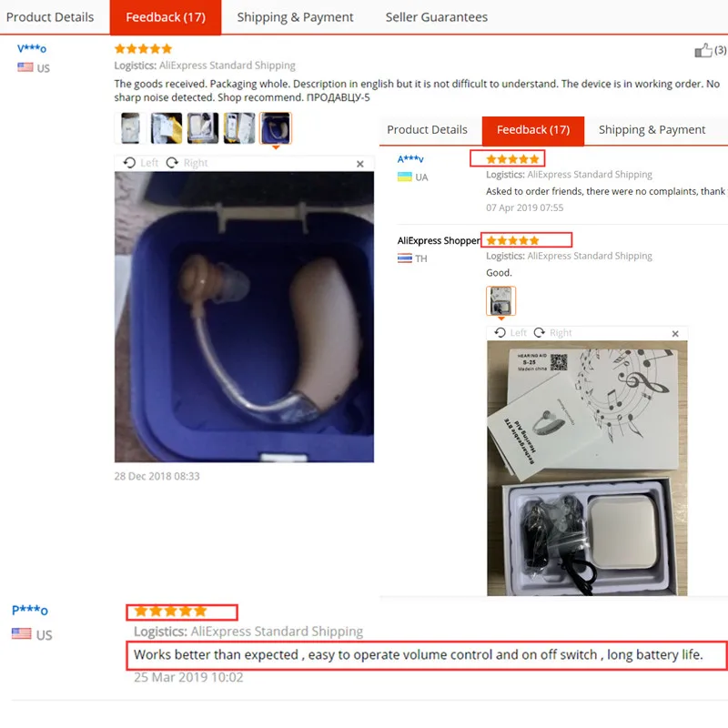Click the thumbs-up helpful icon
This screenshot has width=728, height=728.
pyautogui.click(x=703, y=50)
